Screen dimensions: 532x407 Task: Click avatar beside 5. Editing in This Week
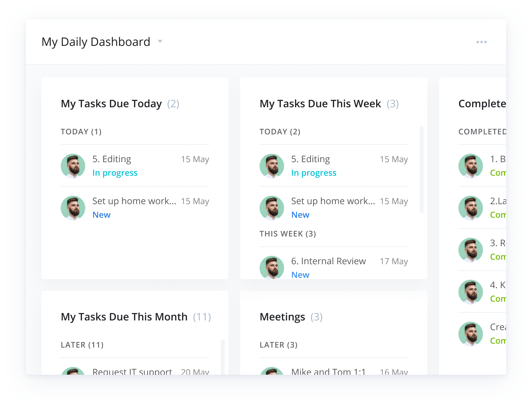pyautogui.click(x=272, y=166)
